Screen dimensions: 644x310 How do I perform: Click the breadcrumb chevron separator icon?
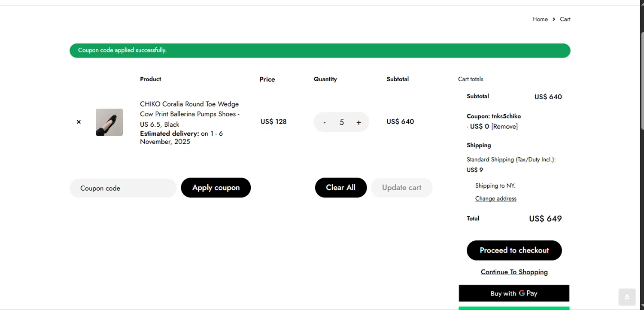[554, 19]
